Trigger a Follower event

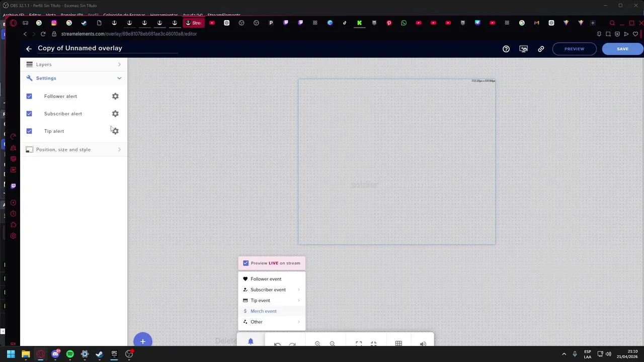272,279
